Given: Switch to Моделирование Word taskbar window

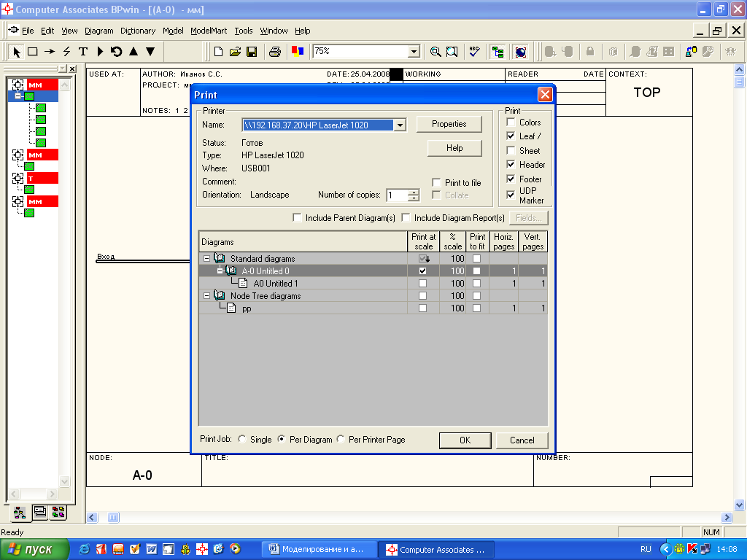Looking at the screenshot, I should [x=320, y=550].
